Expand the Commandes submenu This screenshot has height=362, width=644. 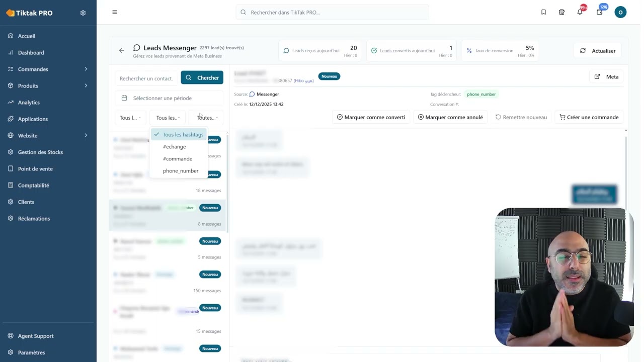(x=86, y=69)
